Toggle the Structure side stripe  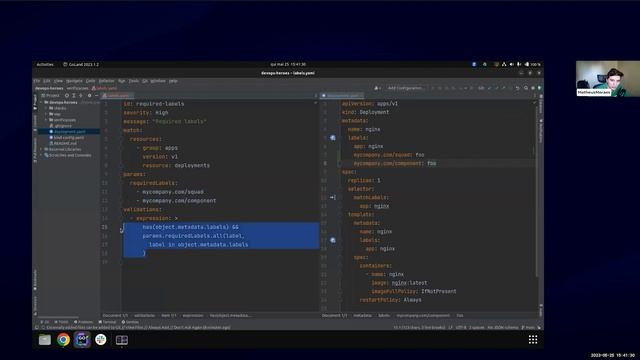pyautogui.click(x=35, y=305)
